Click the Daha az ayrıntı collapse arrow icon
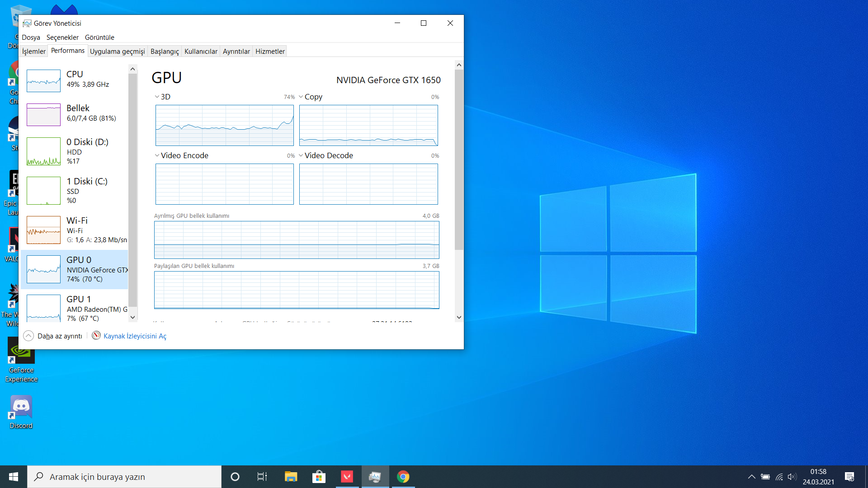 tap(28, 336)
